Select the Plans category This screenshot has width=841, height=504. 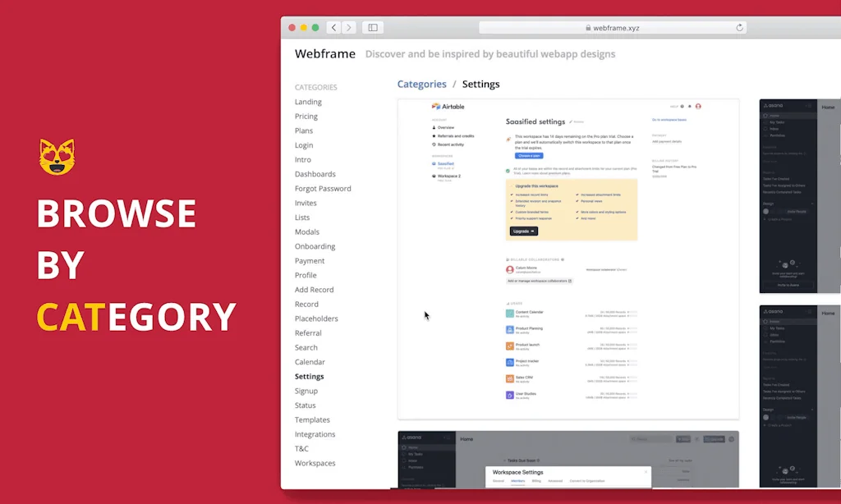(x=304, y=131)
